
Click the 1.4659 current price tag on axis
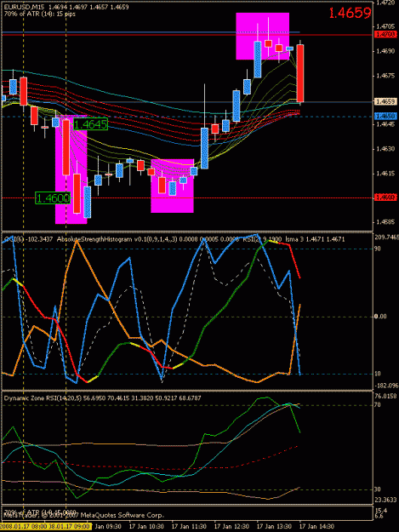385,102
